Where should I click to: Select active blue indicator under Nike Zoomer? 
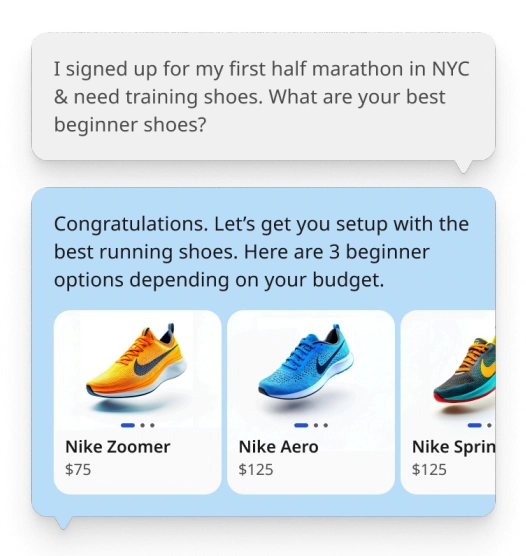(128, 425)
